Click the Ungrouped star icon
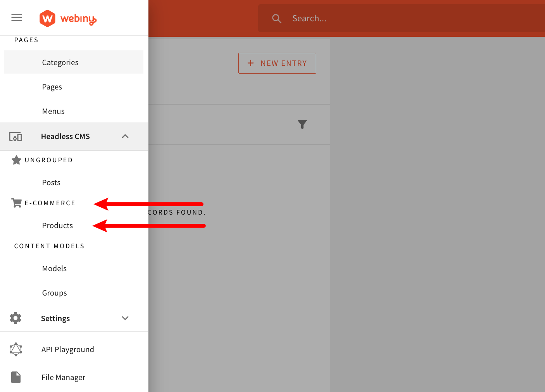Screen dimensions: 545x392 pyautogui.click(x=16, y=160)
